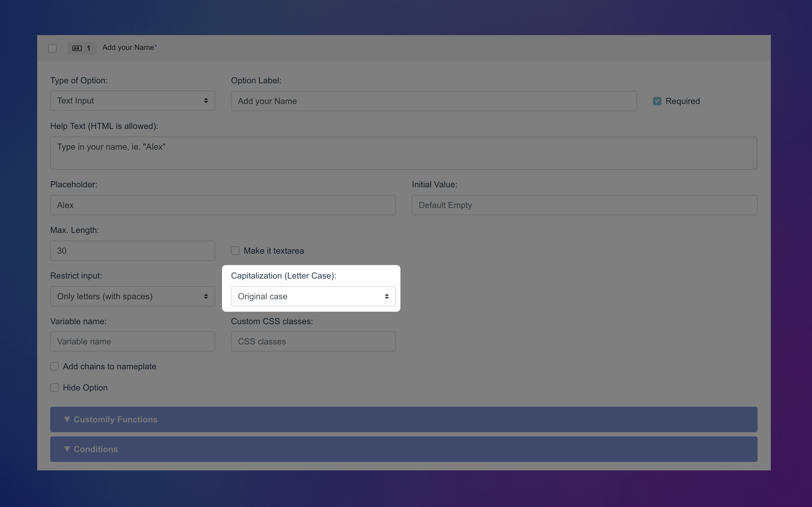Click the Help Text textarea scrollbar
The height and width of the screenshot is (507, 812).
[755, 153]
